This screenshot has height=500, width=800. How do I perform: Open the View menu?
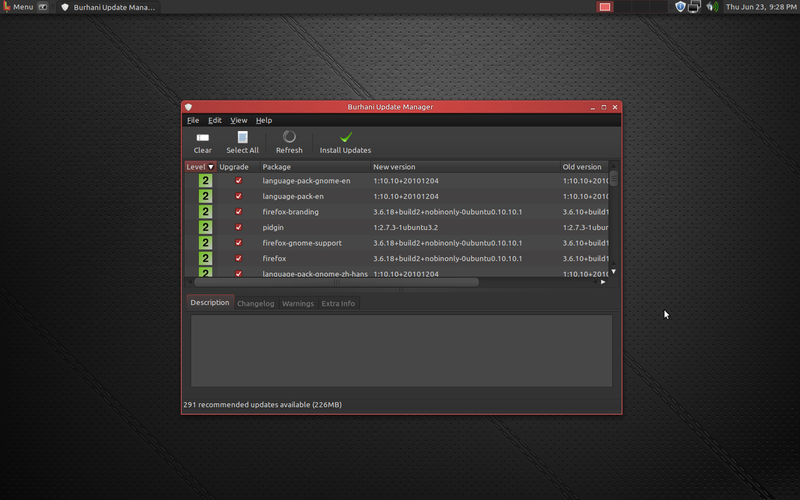pos(239,120)
